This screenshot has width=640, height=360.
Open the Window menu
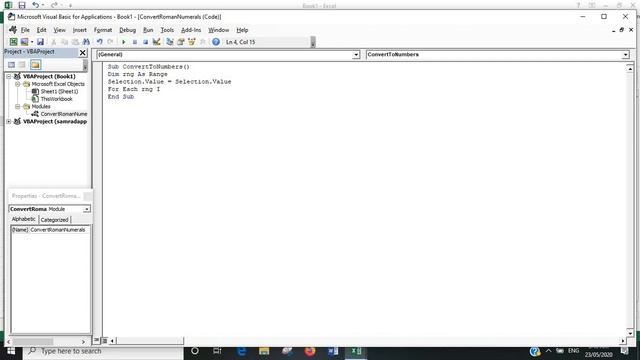218,30
